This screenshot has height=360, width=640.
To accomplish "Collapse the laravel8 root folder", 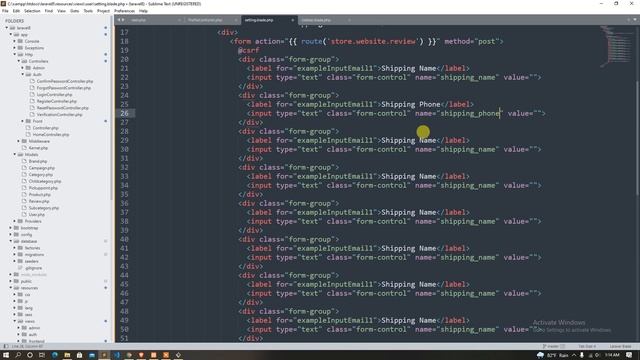I will 7,28.
